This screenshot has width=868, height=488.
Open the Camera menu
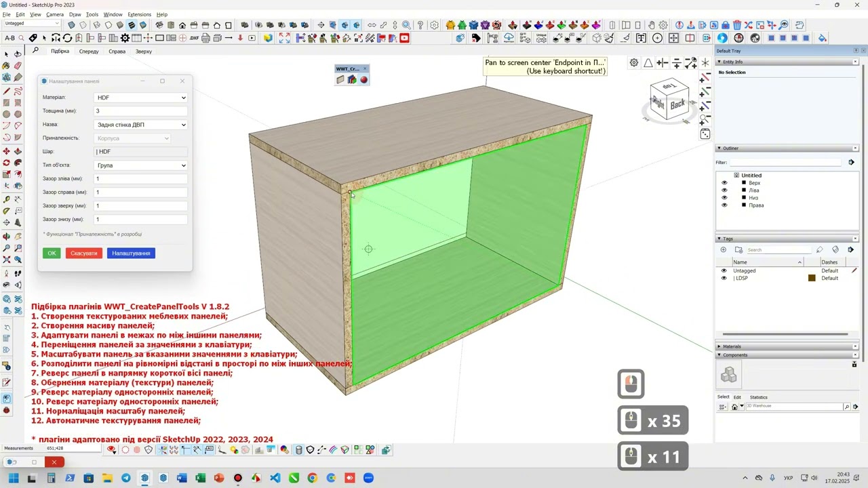coord(55,14)
